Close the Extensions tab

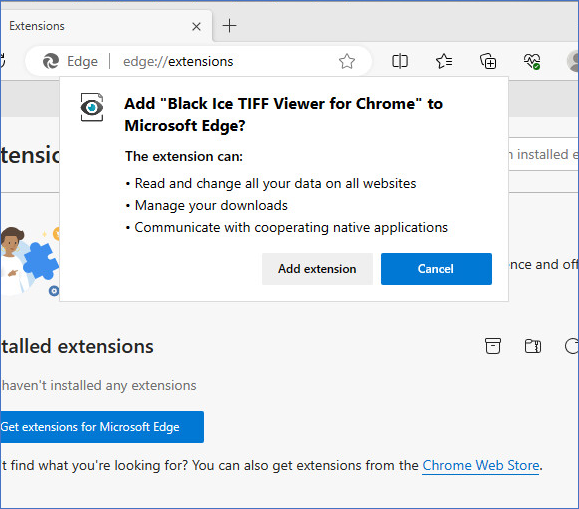[x=196, y=26]
